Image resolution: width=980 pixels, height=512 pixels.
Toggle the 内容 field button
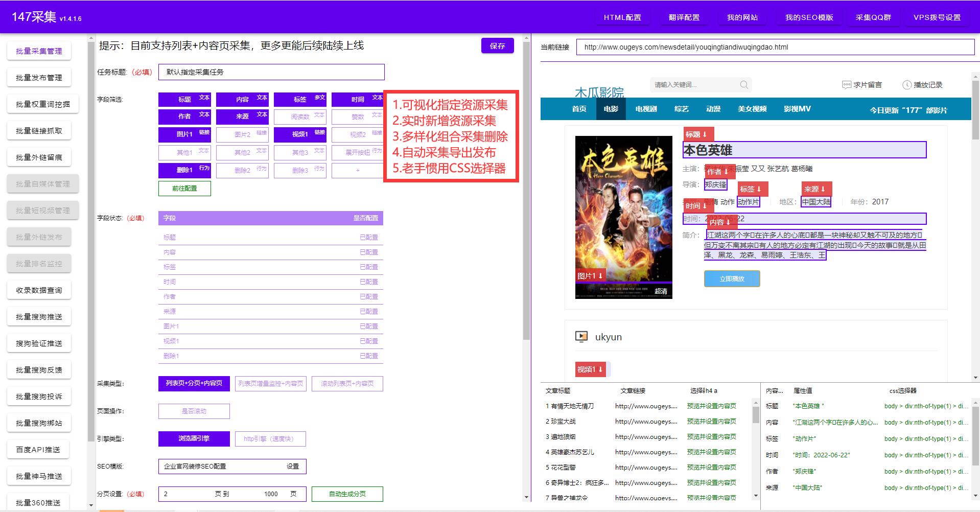point(242,100)
